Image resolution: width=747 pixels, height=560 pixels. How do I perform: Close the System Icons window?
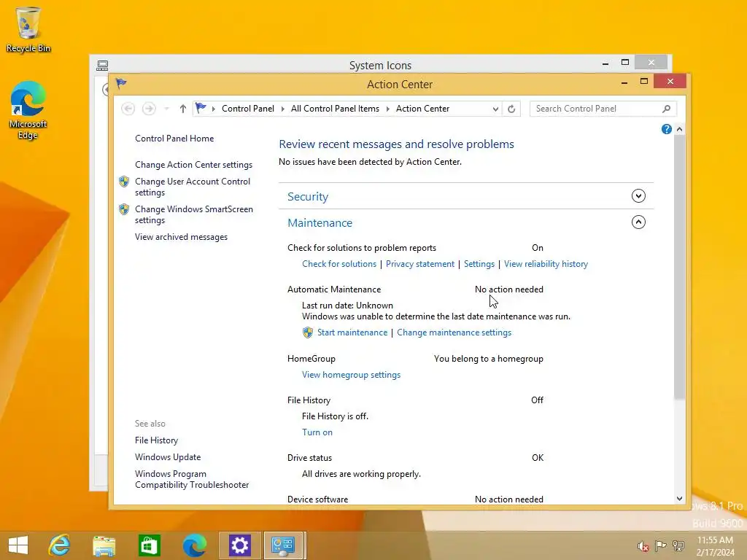[651, 63]
